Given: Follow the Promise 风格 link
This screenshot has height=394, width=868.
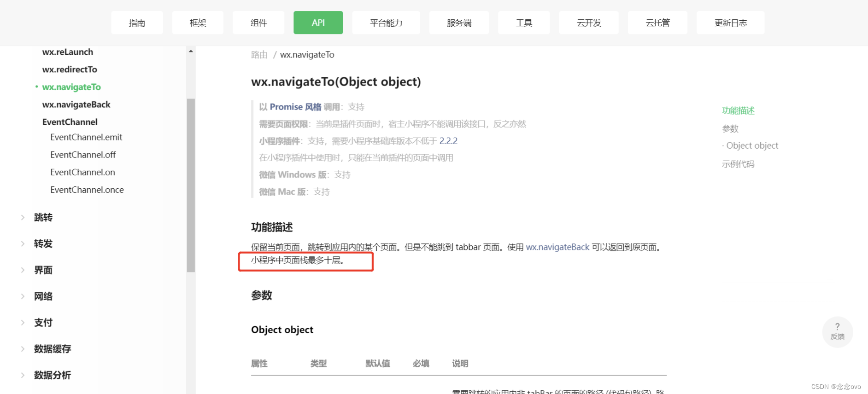Looking at the screenshot, I should 295,107.
